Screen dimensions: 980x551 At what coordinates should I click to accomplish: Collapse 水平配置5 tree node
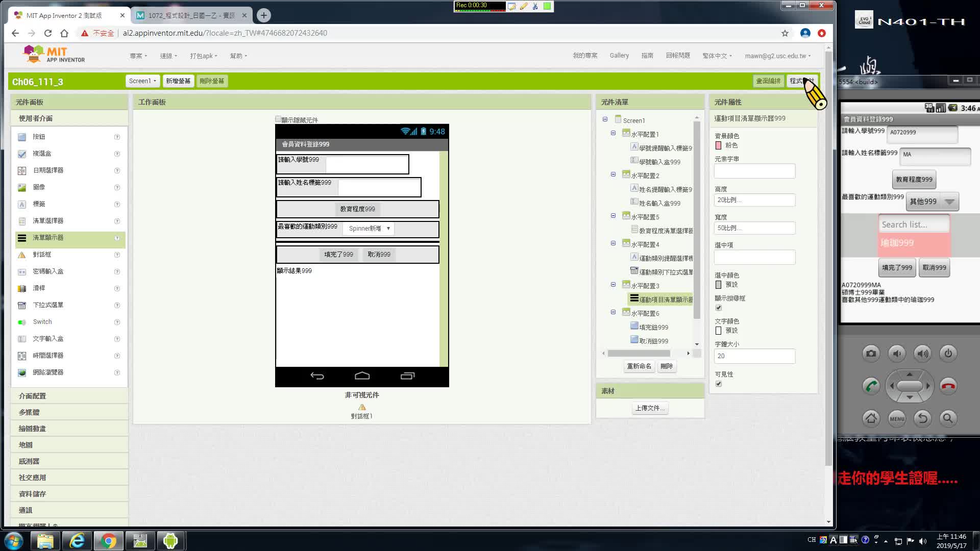(613, 216)
